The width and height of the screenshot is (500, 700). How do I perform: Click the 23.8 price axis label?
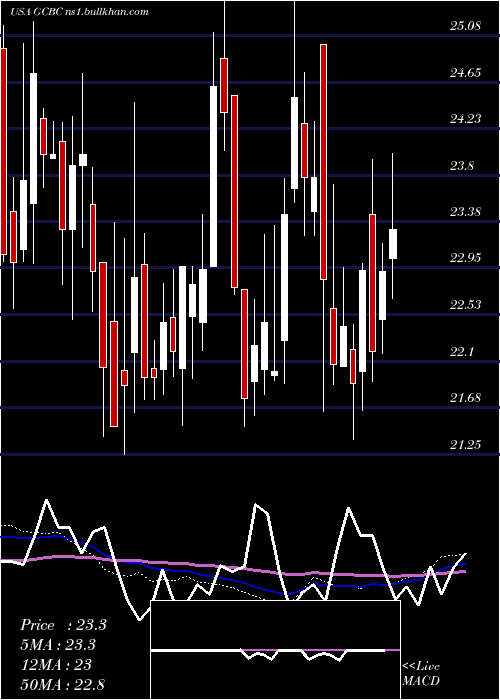[x=462, y=166]
